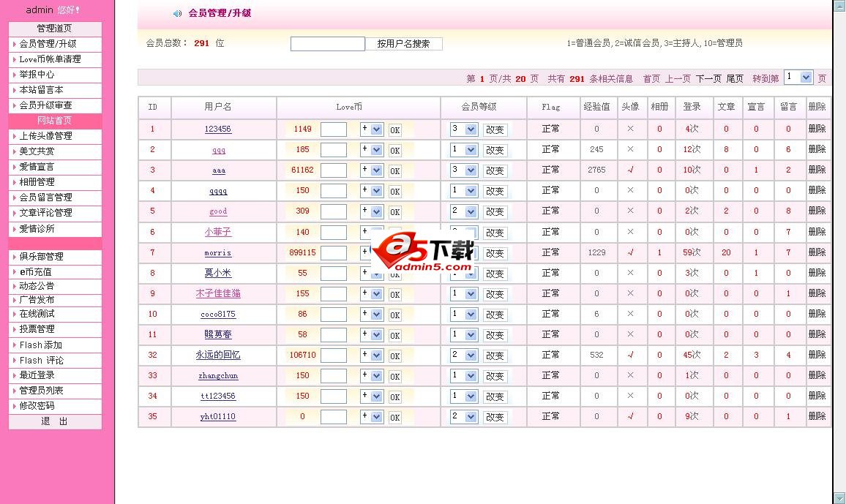Open plus/minus dropdown in yht01110 row

[372, 417]
